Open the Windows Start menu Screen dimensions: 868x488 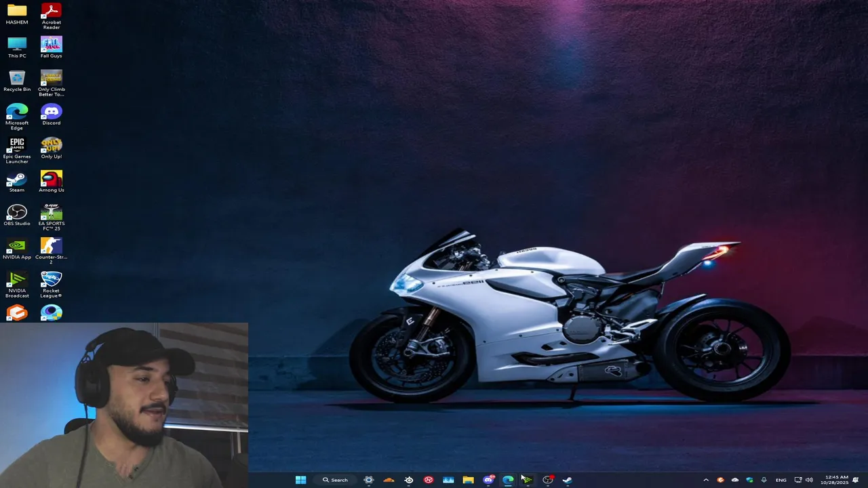click(300, 480)
